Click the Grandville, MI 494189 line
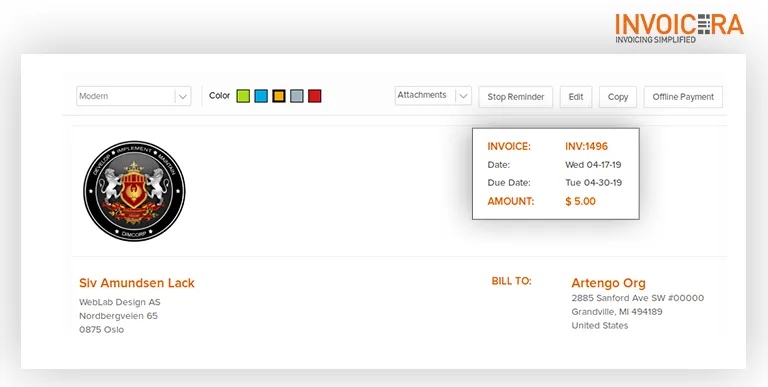 tap(617, 312)
